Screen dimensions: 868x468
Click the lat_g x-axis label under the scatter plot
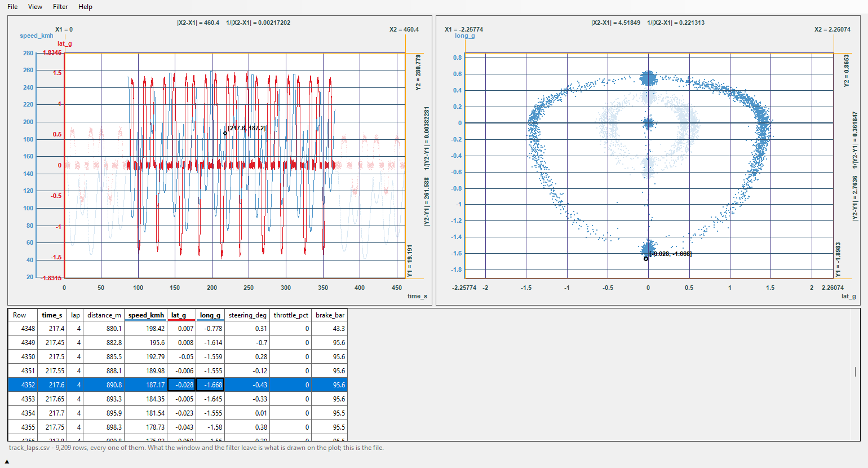[848, 296]
